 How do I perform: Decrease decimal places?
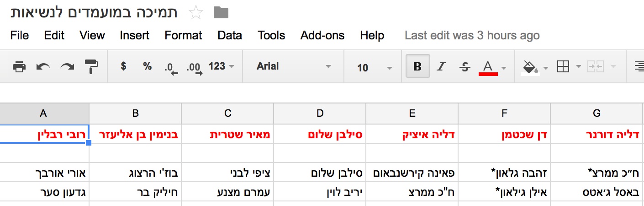(171, 68)
